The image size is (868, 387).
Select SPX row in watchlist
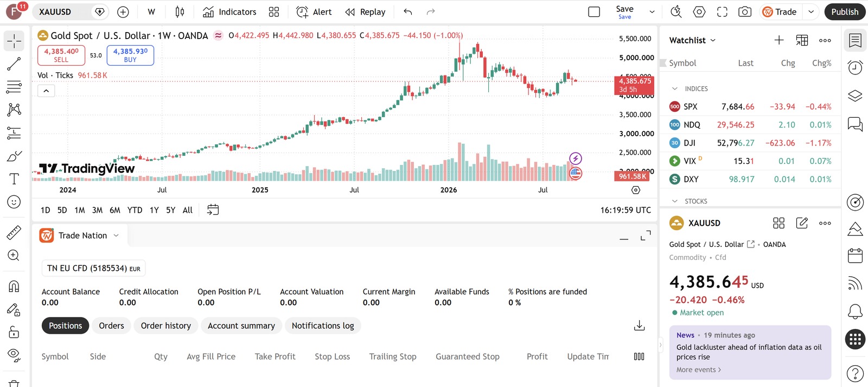tap(750, 106)
